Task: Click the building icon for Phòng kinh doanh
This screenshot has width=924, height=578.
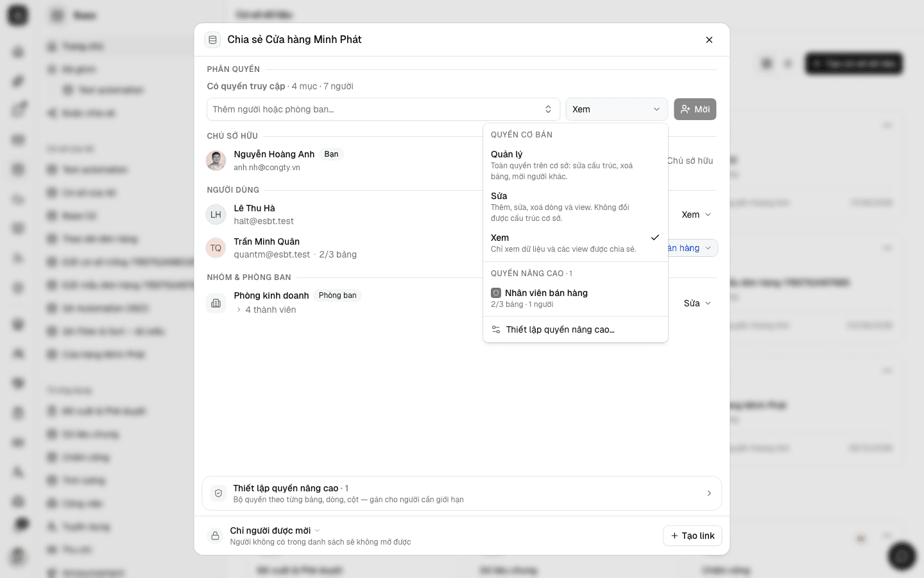Action: [x=216, y=303]
